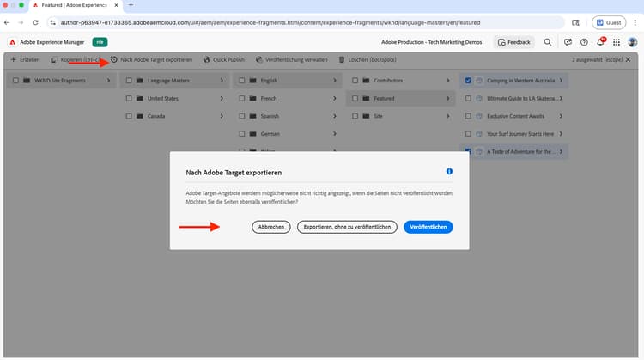Open Exclusive Content Awaits fragment
The height and width of the screenshot is (360, 644).
tap(515, 116)
